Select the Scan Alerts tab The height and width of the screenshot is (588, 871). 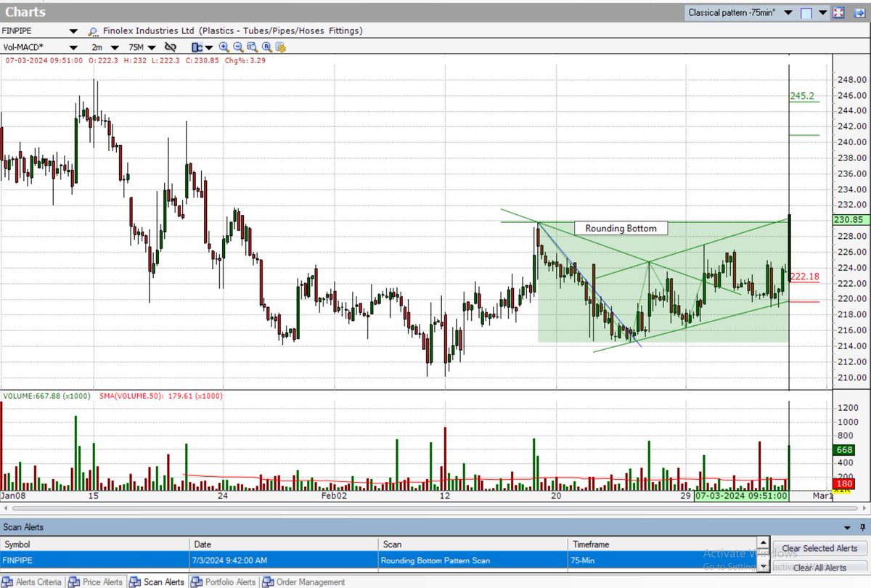point(156,581)
